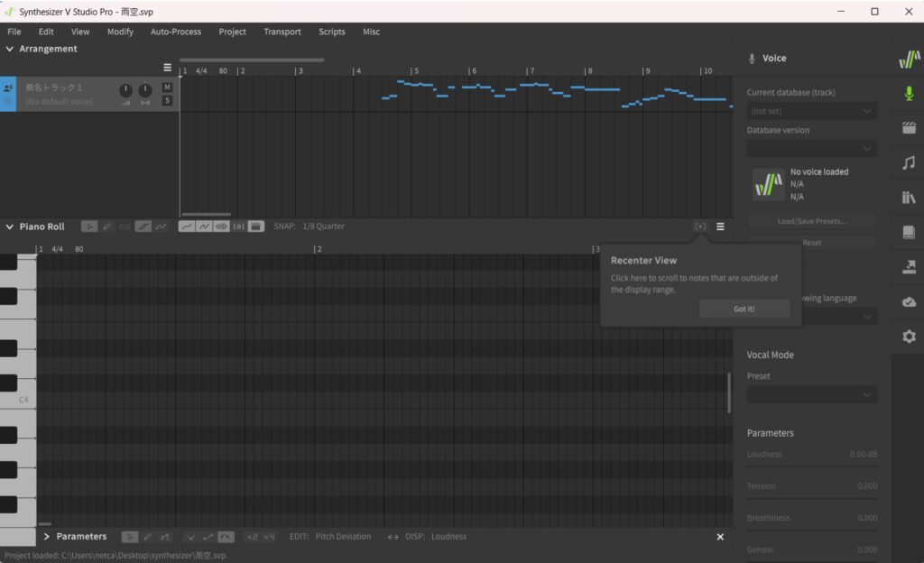This screenshot has height=563, width=924.
Task: Click the track volume knob
Action: tap(126, 90)
